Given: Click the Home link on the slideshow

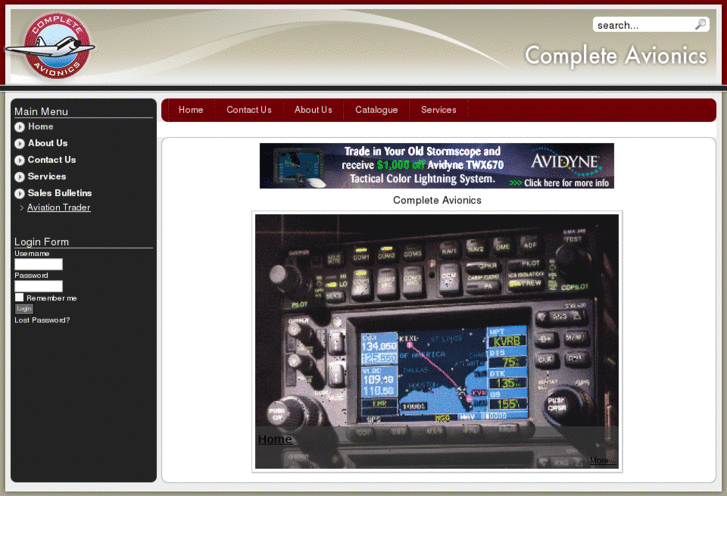Looking at the screenshot, I should (275, 439).
